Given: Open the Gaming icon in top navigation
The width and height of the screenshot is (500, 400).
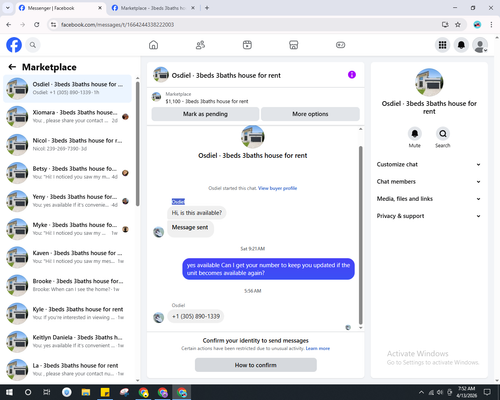Looking at the screenshot, I should pos(340,45).
